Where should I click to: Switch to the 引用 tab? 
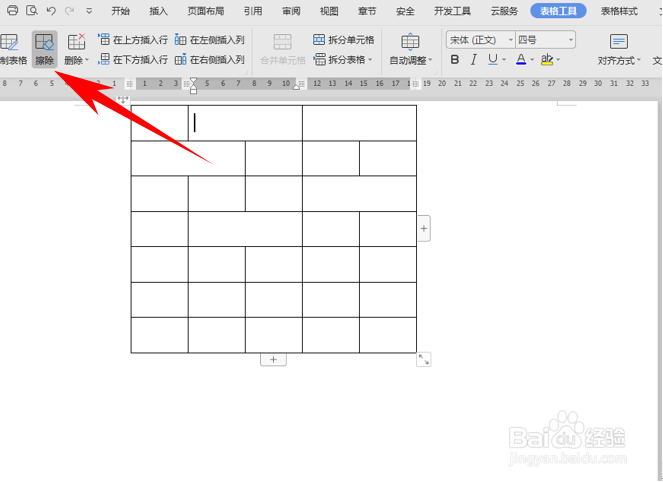click(253, 11)
